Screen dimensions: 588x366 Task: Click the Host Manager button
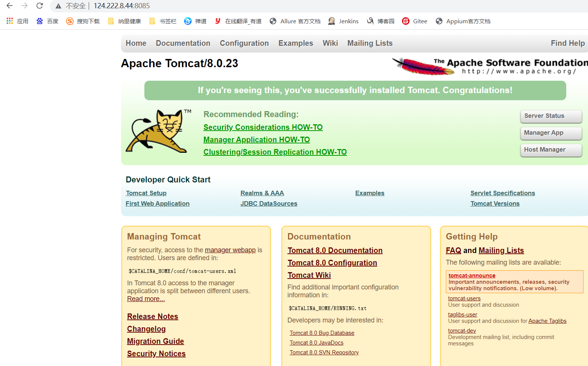pyautogui.click(x=551, y=150)
